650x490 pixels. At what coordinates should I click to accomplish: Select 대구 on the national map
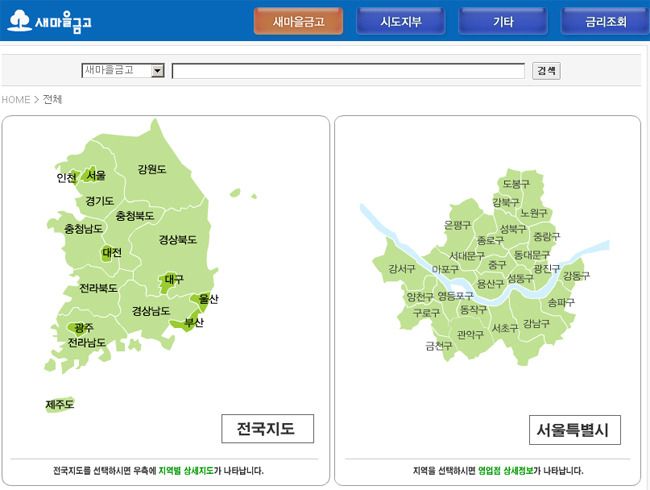point(174,279)
